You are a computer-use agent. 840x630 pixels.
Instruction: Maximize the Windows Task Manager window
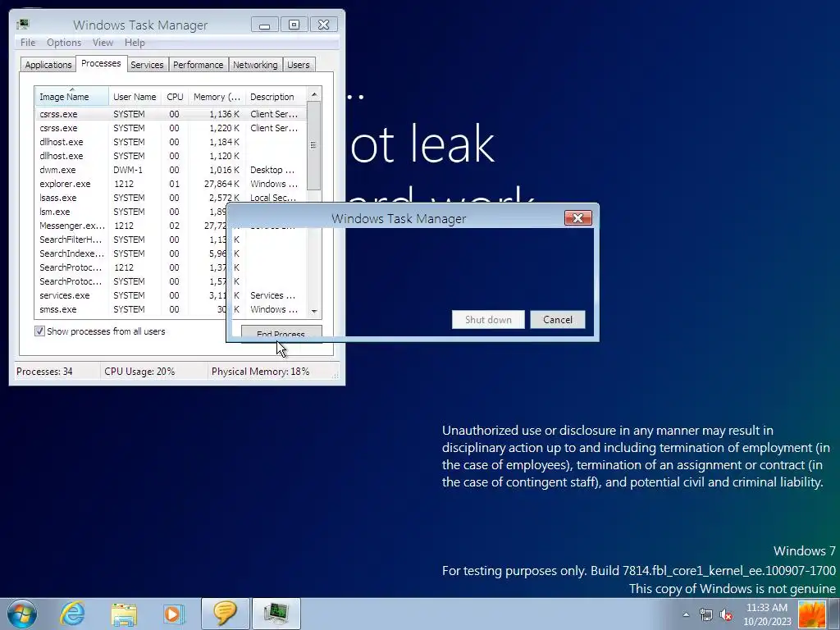coord(294,25)
